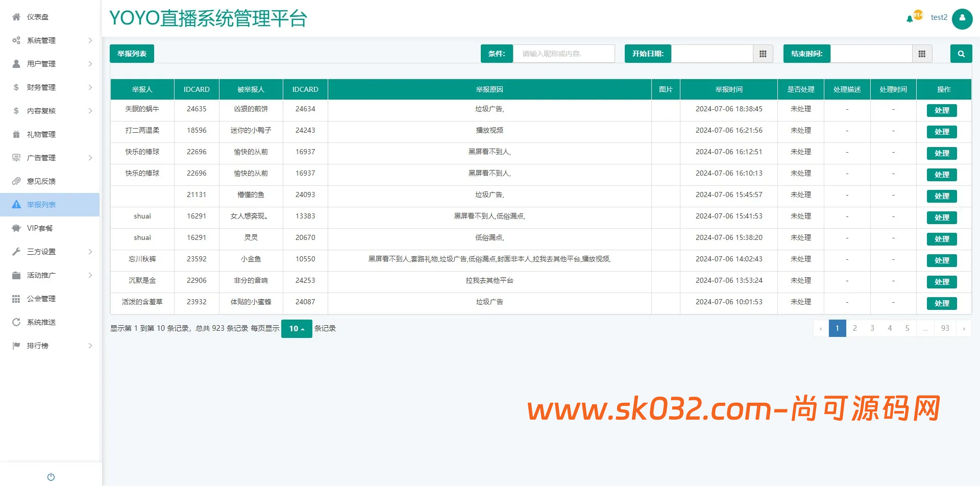Click the next page arrow in pagination

tap(963, 328)
